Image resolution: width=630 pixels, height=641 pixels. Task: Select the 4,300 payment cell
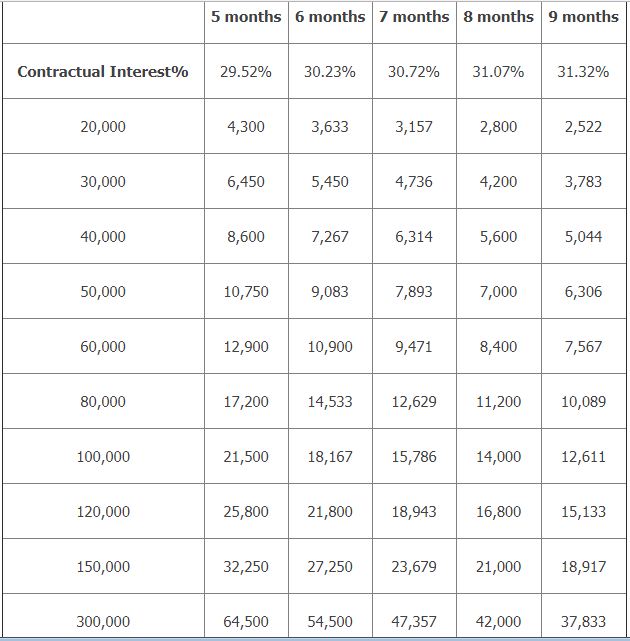pyautogui.click(x=246, y=127)
